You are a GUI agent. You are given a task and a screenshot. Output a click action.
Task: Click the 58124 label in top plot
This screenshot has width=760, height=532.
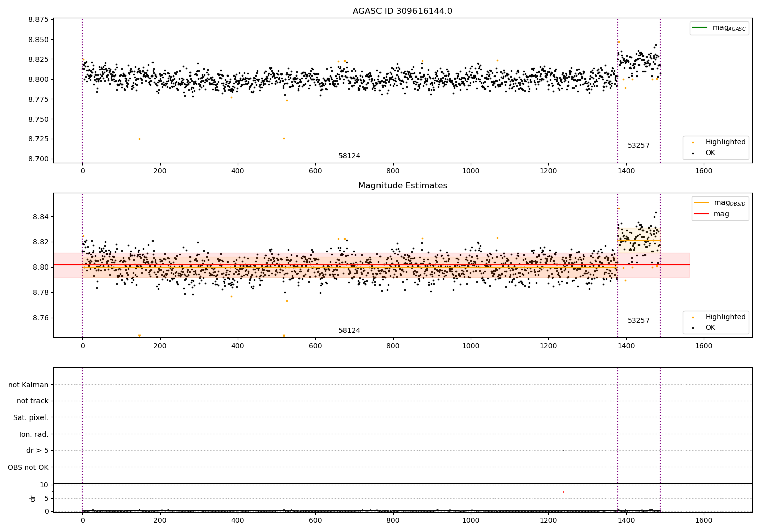click(x=349, y=156)
